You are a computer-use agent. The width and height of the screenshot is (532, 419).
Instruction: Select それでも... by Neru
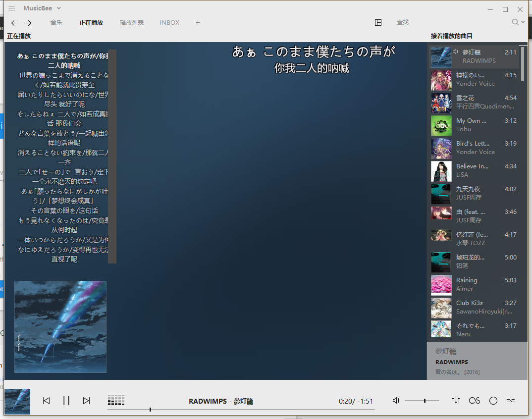474,330
